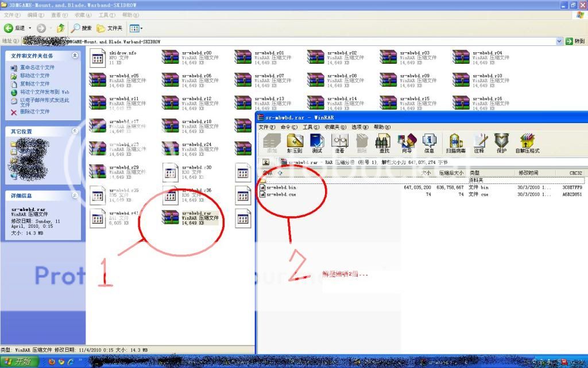
Task: Click the Find (查找) binoculars icon
Action: click(x=384, y=143)
